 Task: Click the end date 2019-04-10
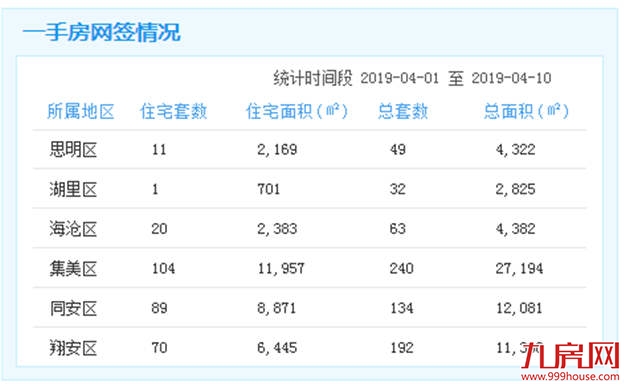click(511, 78)
